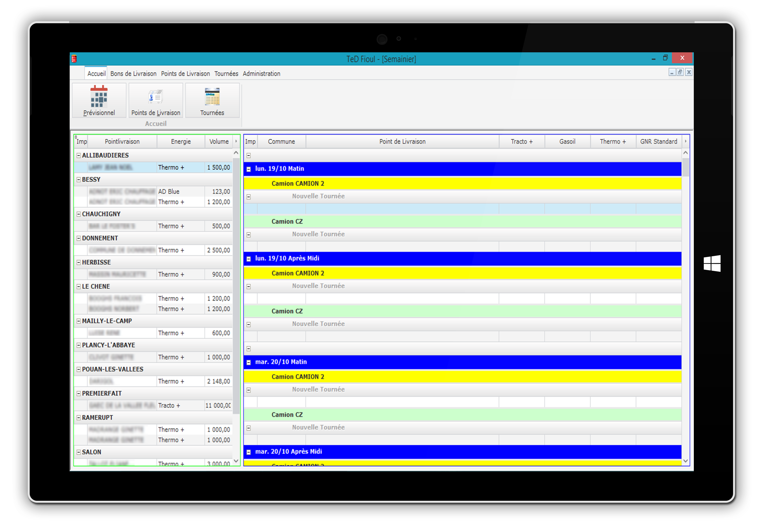
Task: Click arrow beside GNR Standard column header
Action: pos(685,141)
